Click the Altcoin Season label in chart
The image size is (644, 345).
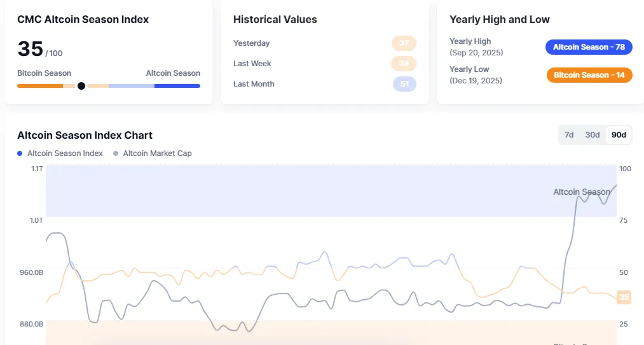pyautogui.click(x=582, y=192)
